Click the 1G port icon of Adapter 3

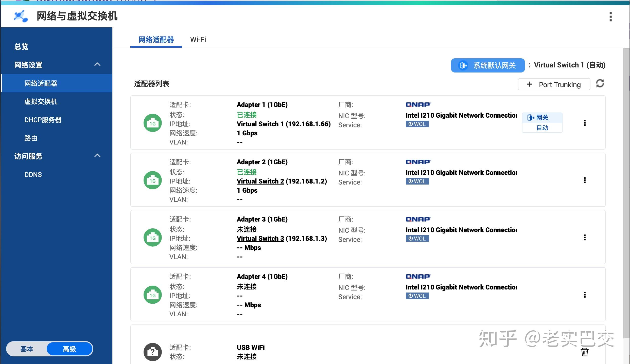pos(153,238)
